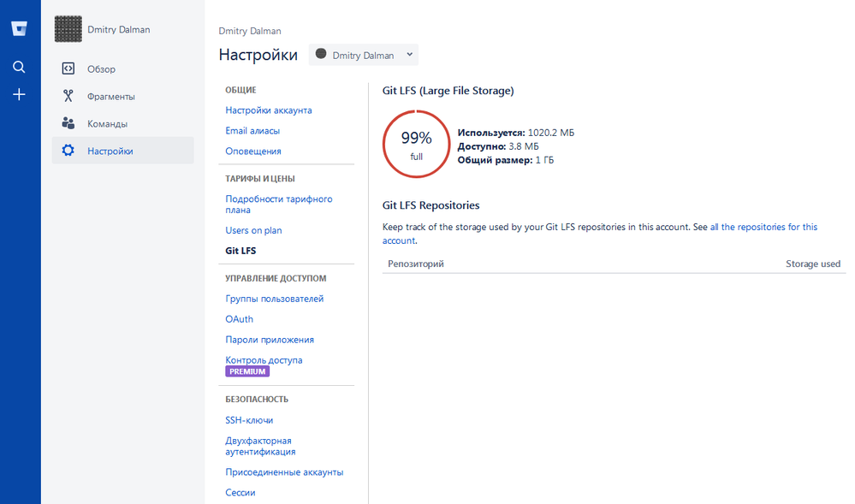Click the Bitbucket logo icon

[x=19, y=28]
